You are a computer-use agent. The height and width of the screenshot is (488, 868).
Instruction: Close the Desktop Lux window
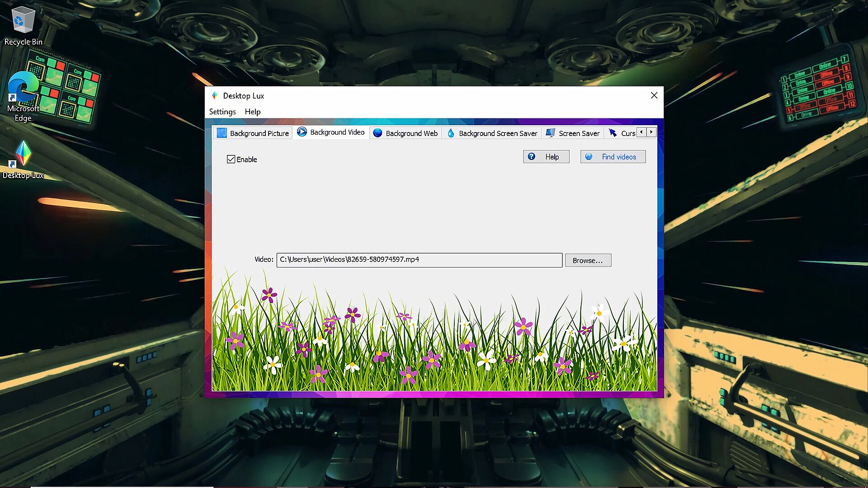(x=654, y=95)
